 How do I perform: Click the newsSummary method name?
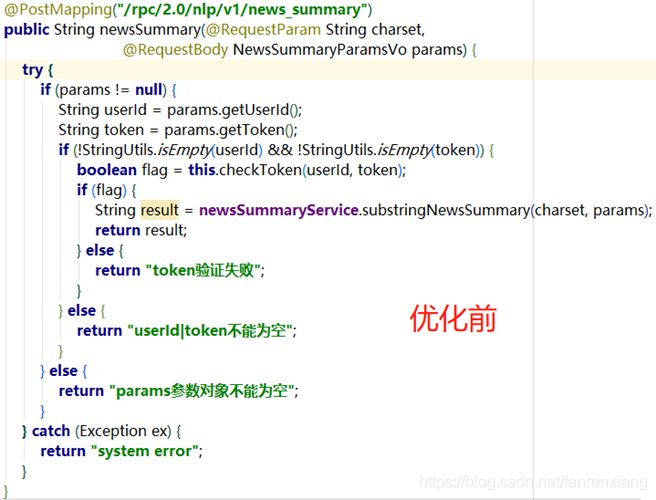pos(150,30)
